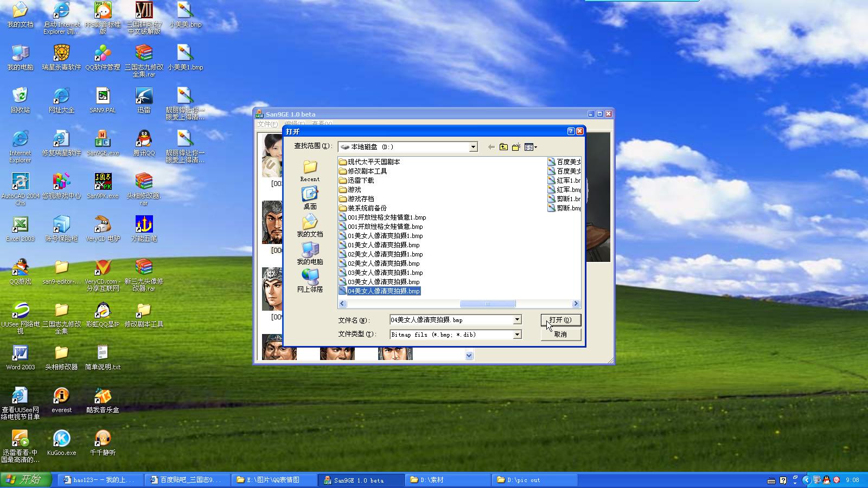The image size is (868, 488).
Task: Click the Create New Folder icon
Action: click(x=516, y=147)
